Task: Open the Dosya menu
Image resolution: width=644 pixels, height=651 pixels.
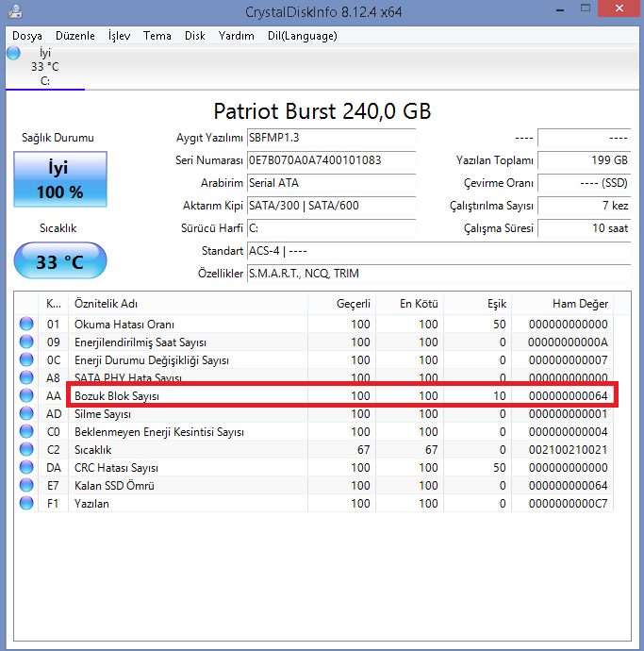Action: click(27, 36)
